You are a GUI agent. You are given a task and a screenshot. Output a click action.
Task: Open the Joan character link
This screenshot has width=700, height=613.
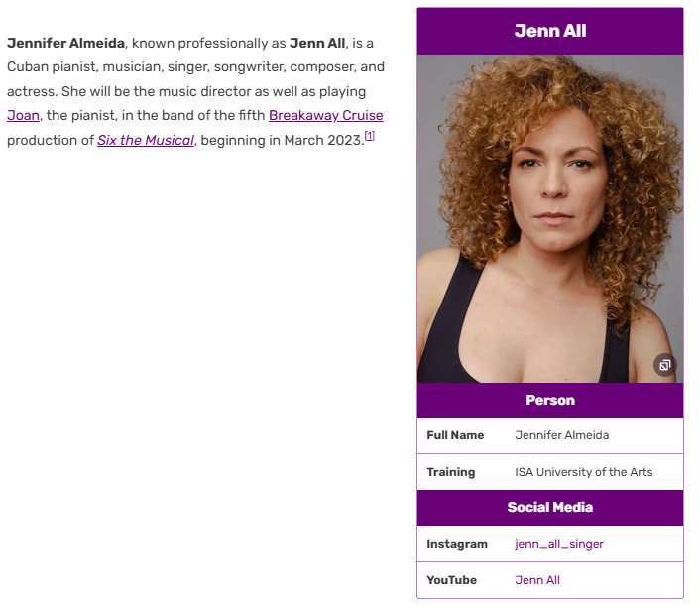(x=23, y=116)
